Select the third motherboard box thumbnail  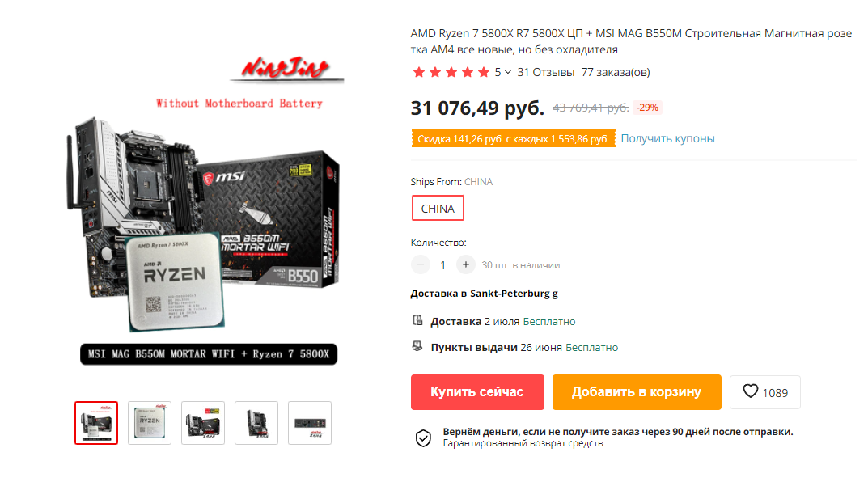tap(203, 423)
